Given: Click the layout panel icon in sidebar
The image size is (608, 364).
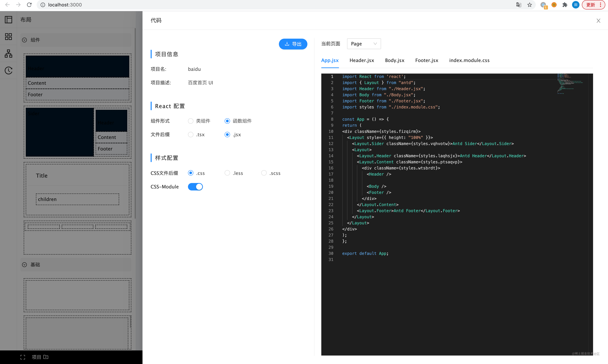Looking at the screenshot, I should click(8, 20).
